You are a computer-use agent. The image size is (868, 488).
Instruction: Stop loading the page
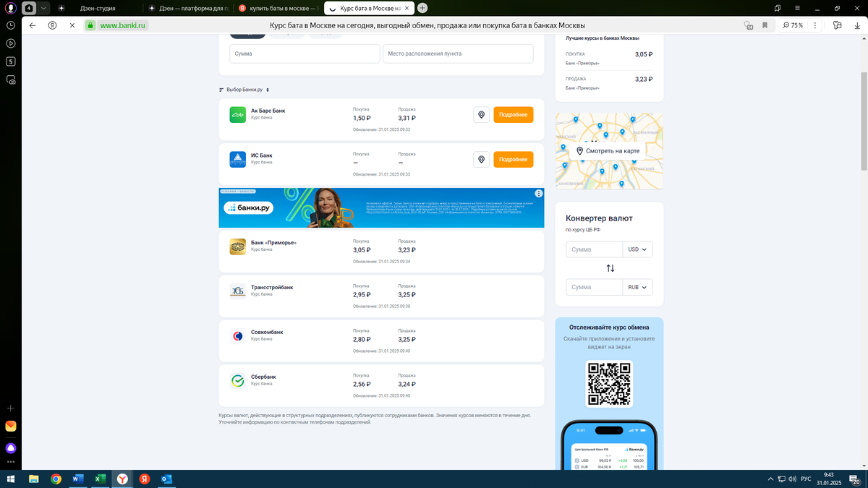(72, 25)
